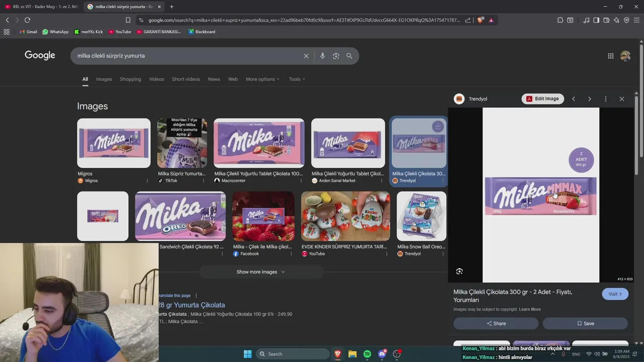Save the previewed Milka image
The width and height of the screenshot is (644, 362).
(x=585, y=323)
